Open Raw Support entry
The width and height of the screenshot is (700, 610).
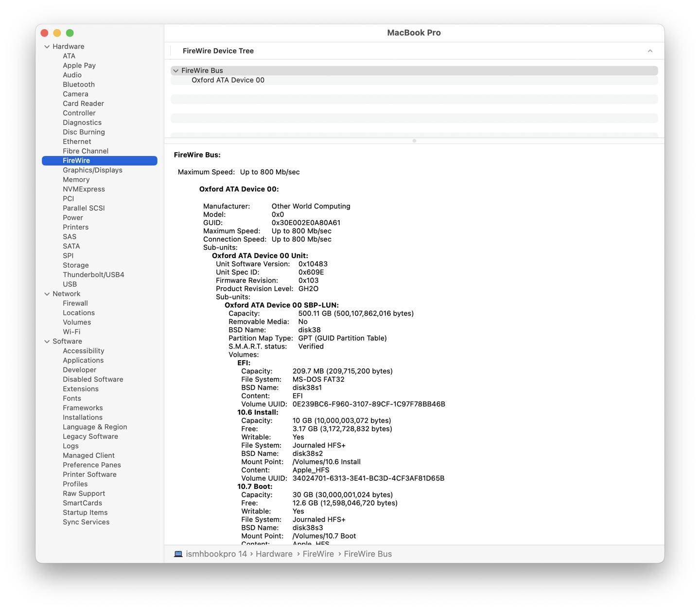click(x=84, y=494)
